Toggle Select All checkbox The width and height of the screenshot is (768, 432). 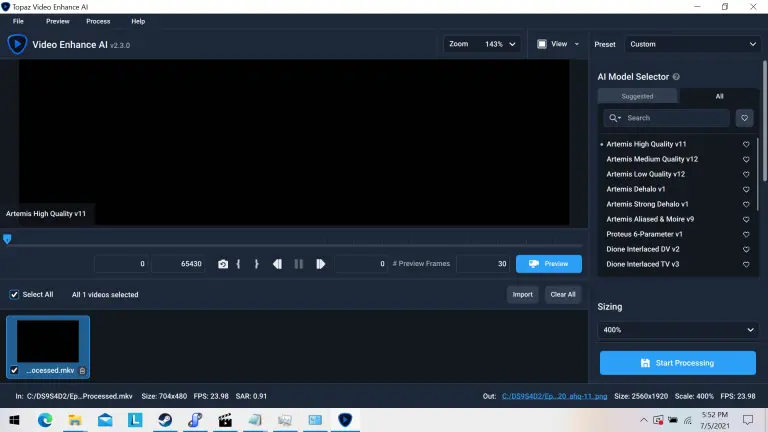(x=14, y=294)
